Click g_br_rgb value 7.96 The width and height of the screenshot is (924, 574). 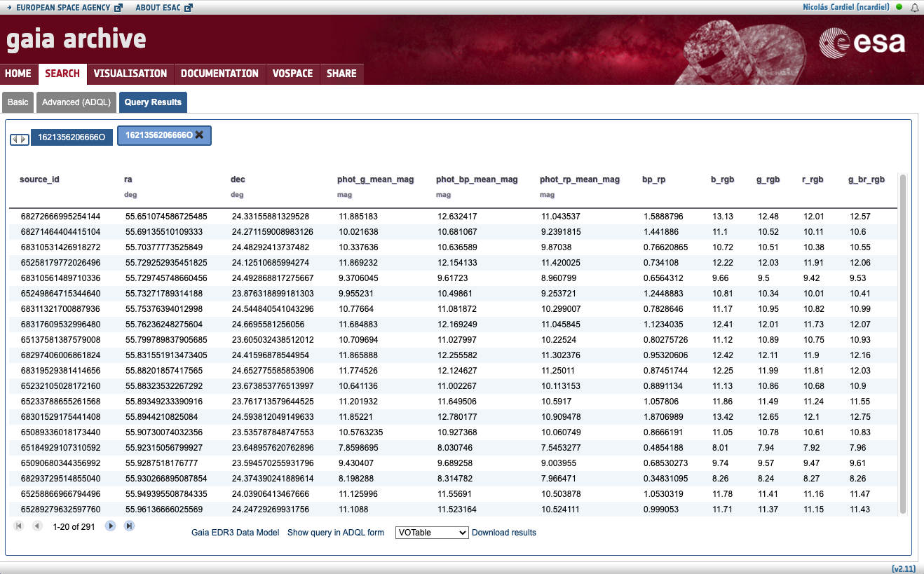tap(858, 448)
